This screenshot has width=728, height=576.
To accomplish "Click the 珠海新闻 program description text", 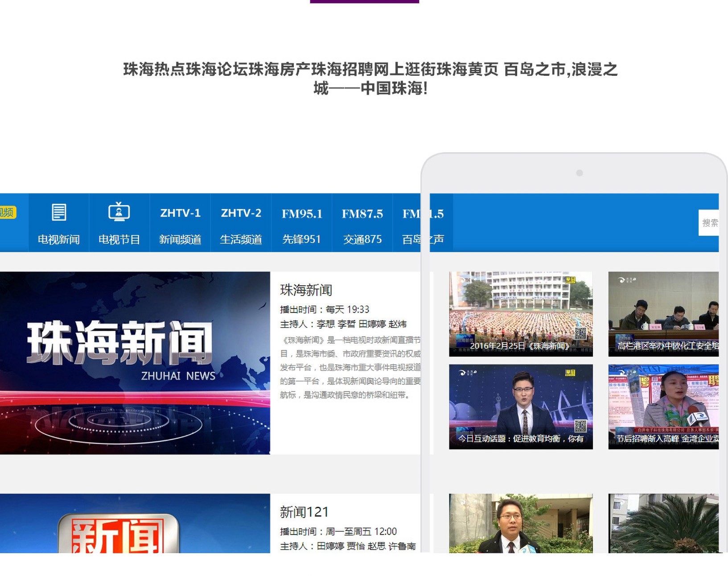I will [350, 367].
